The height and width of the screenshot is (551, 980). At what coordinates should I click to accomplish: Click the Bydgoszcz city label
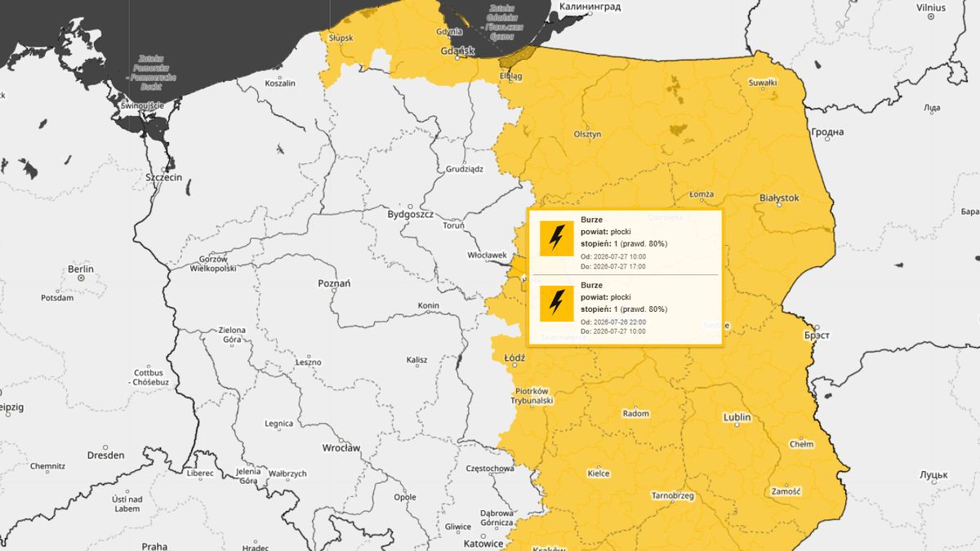point(409,214)
